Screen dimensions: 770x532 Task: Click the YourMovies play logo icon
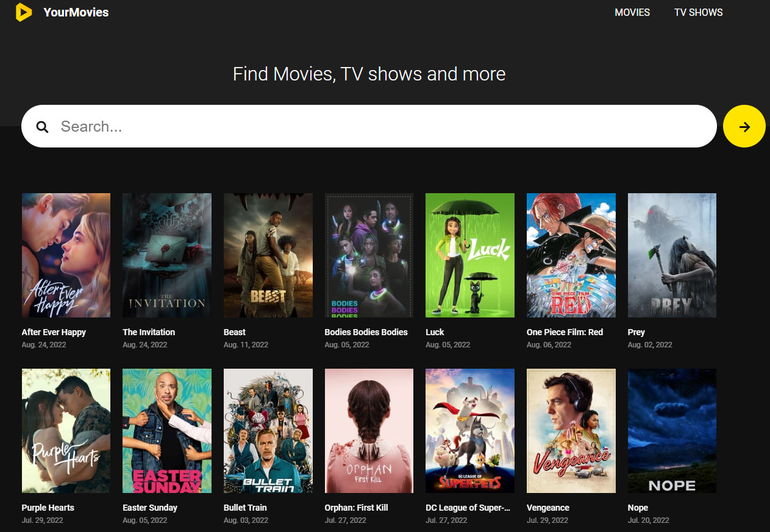point(23,12)
